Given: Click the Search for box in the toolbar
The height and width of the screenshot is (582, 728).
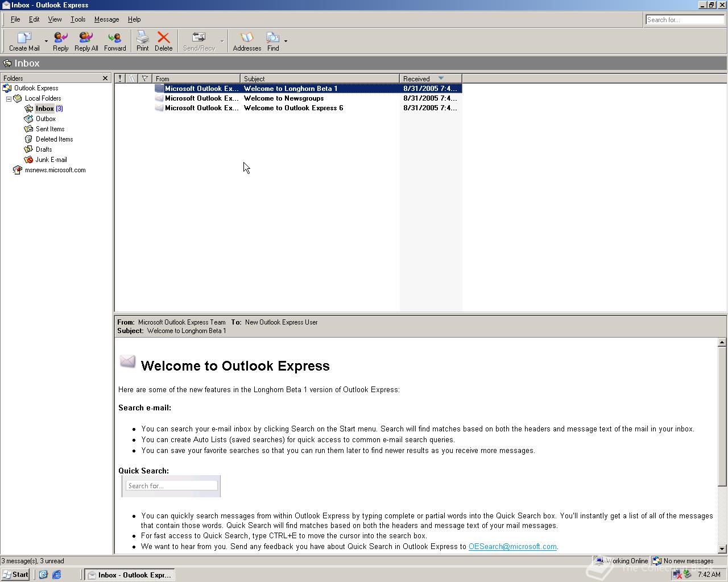Looking at the screenshot, I should (685, 20).
